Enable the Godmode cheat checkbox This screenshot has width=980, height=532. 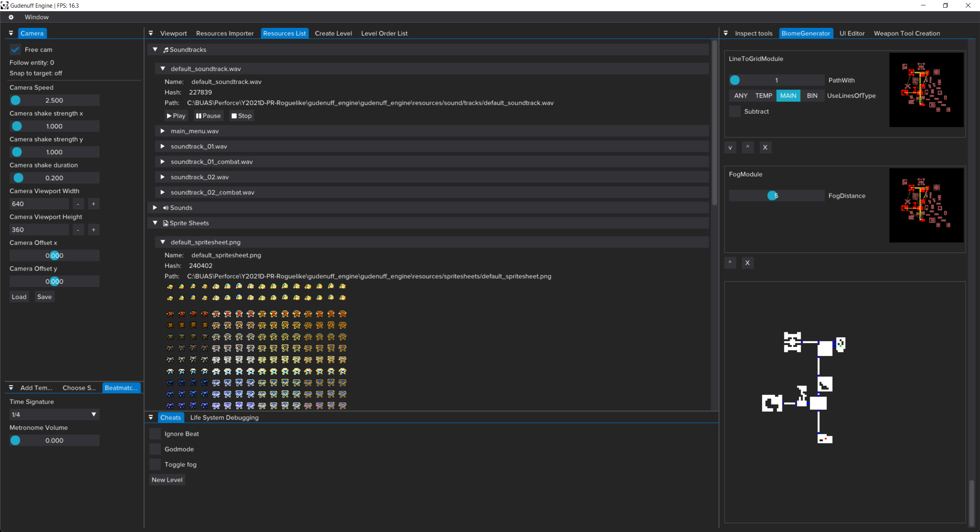click(155, 449)
